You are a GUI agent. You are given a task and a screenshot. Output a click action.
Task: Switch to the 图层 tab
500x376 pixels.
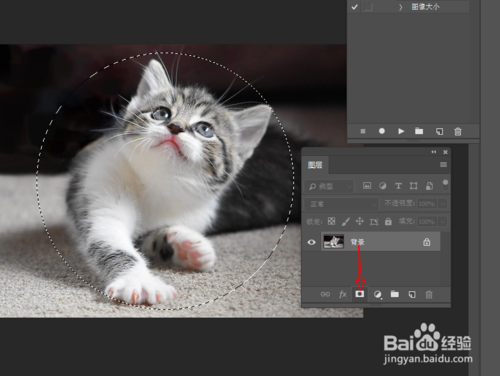point(315,165)
